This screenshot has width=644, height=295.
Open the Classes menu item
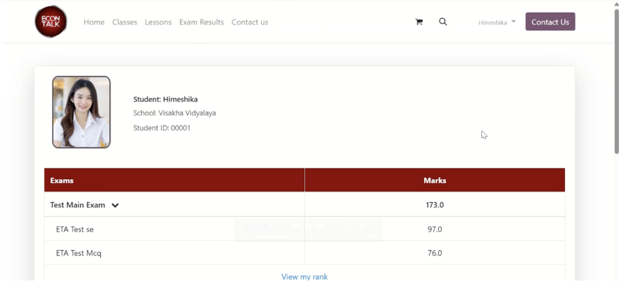click(124, 22)
